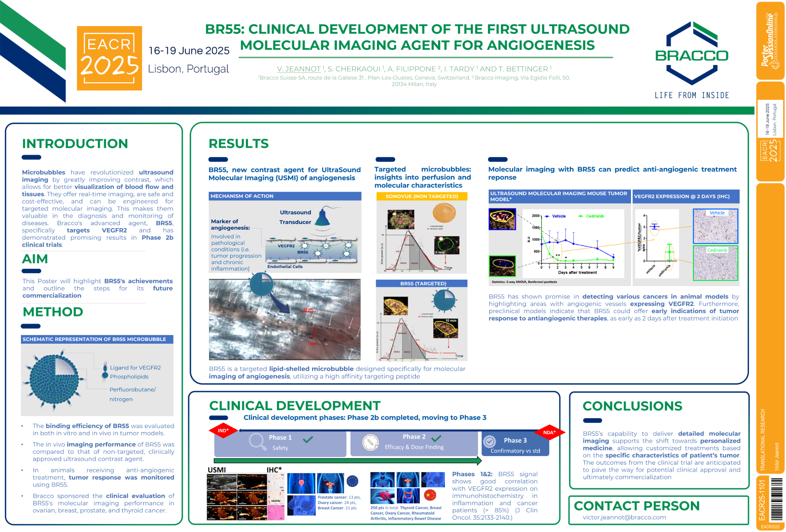This screenshot has height=532, width=786.
Task: Click the barcode on the orange sidebar
Action: click(x=777, y=499)
